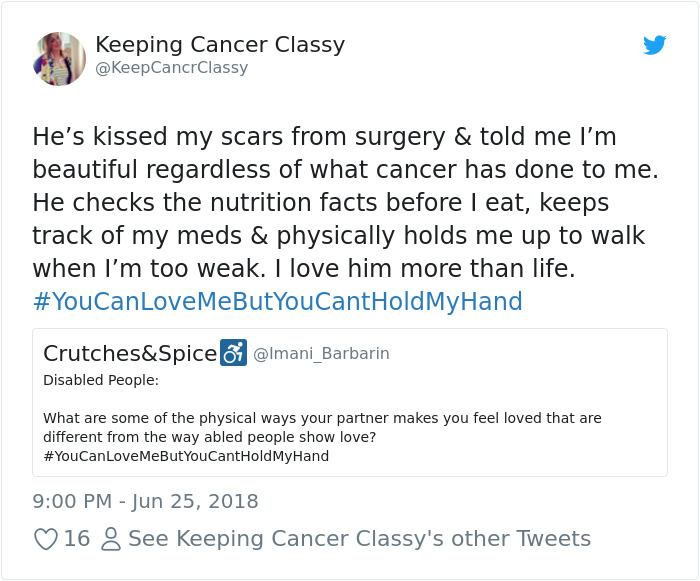Open the blue hashtag in the main tweet
This screenshot has height=581, width=700.
pyautogui.click(x=277, y=301)
